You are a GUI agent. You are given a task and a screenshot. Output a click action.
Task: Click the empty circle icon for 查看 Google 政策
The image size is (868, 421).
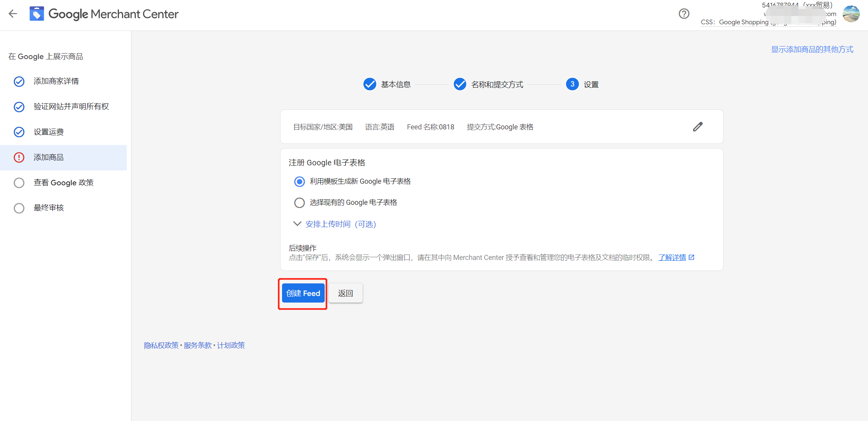tap(19, 183)
